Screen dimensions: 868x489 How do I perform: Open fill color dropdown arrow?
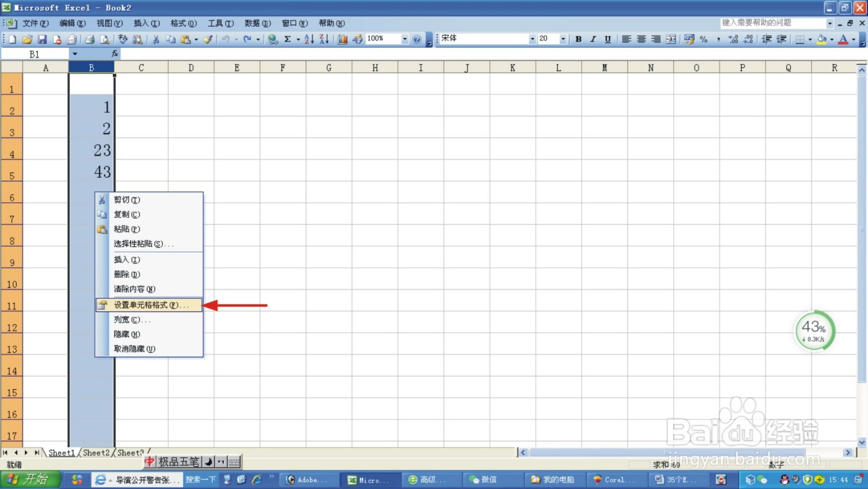coord(832,39)
